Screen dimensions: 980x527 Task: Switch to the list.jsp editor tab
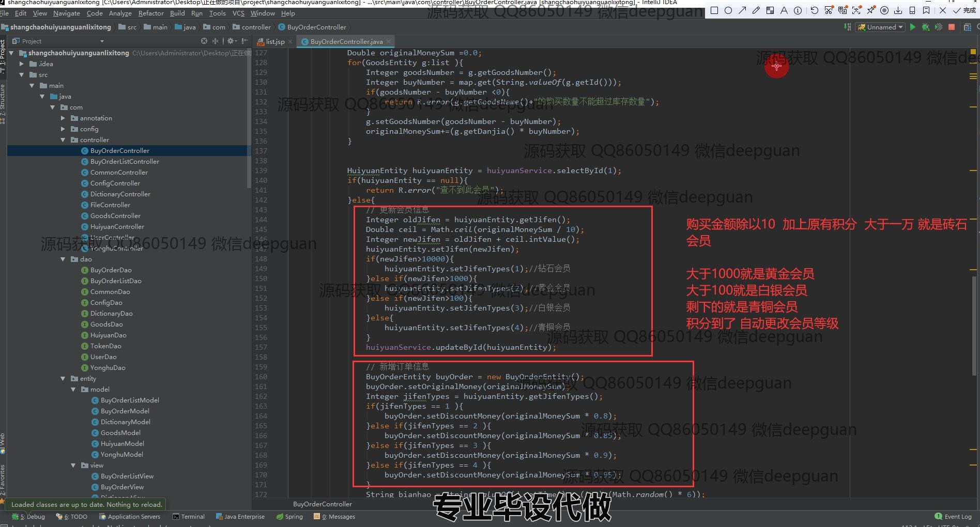[274, 41]
